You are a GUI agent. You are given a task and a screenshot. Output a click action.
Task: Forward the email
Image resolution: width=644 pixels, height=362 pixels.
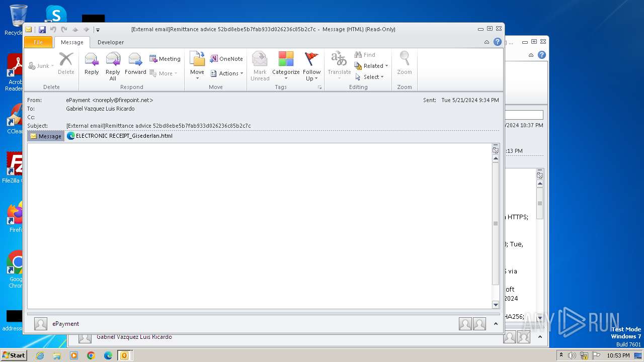(135, 63)
